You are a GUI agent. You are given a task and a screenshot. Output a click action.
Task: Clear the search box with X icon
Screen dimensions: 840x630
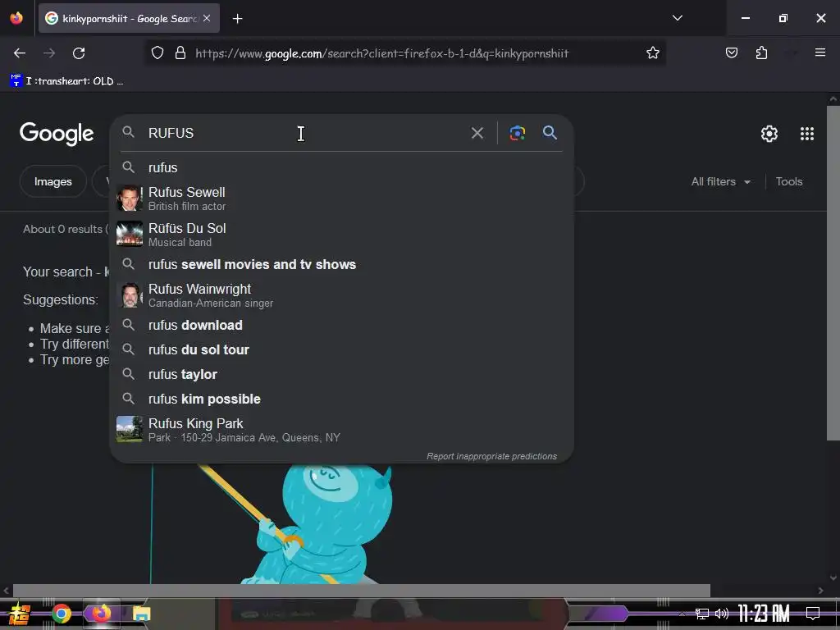click(x=477, y=133)
